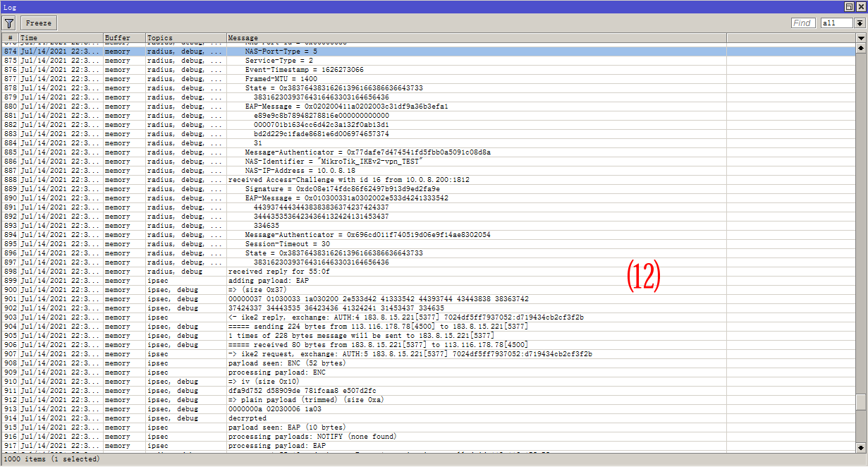Screen dimensions: 868x467
Task: Open the column selection dropdown arrow
Action: 860,37
